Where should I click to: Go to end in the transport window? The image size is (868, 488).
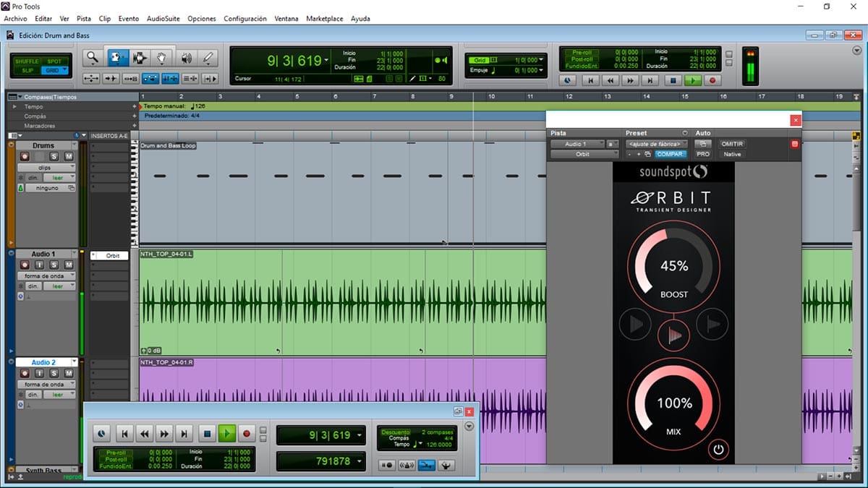point(185,434)
